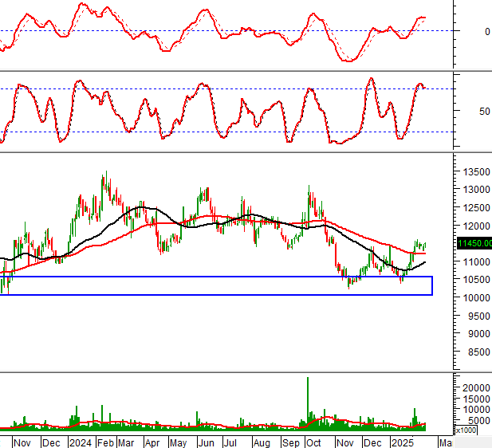The image size is (492, 448).
Task: Select the Dec label just before 2025
Action: pyautogui.click(x=372, y=443)
